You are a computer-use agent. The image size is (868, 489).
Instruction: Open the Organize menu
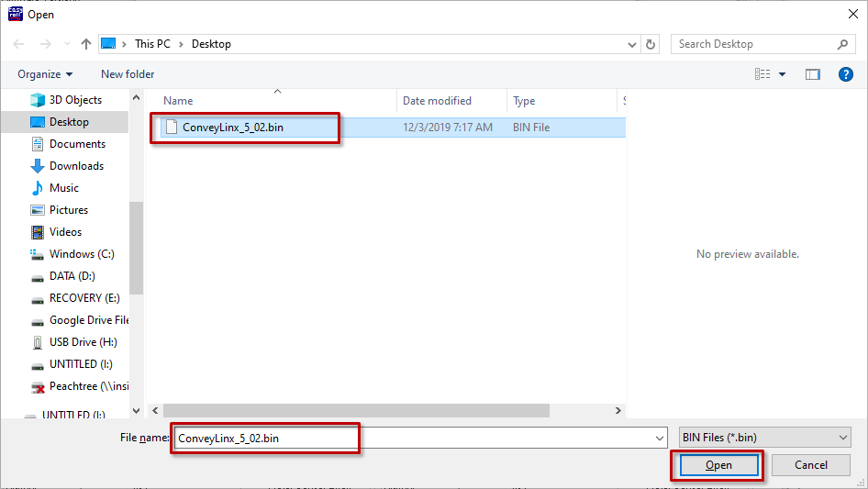tap(45, 74)
